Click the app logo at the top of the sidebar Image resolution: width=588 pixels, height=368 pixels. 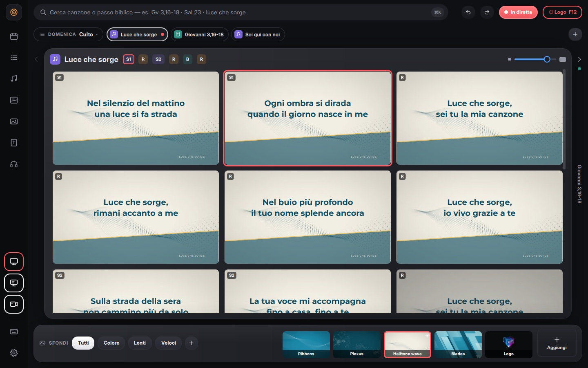[x=14, y=12]
